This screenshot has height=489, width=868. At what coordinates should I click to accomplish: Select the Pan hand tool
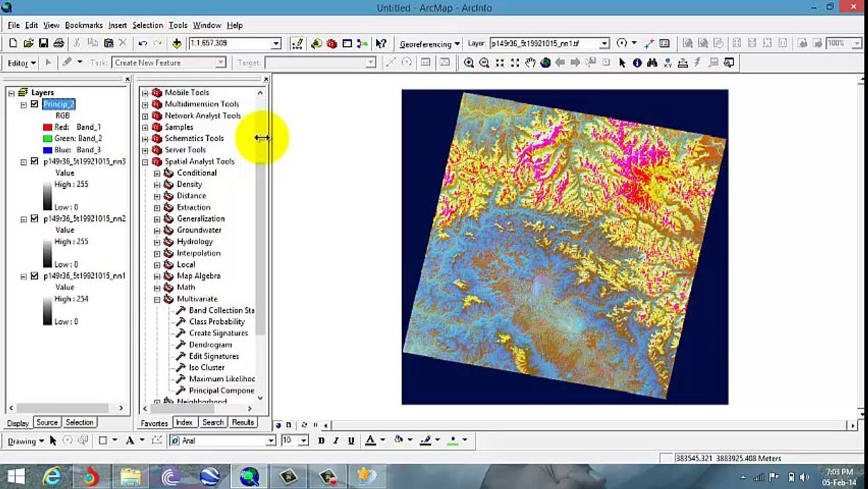(530, 62)
